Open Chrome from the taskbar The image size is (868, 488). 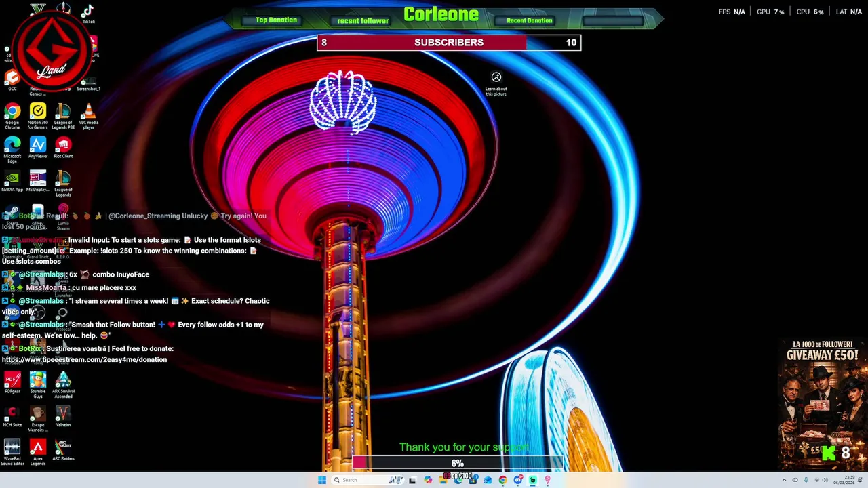coord(502,480)
